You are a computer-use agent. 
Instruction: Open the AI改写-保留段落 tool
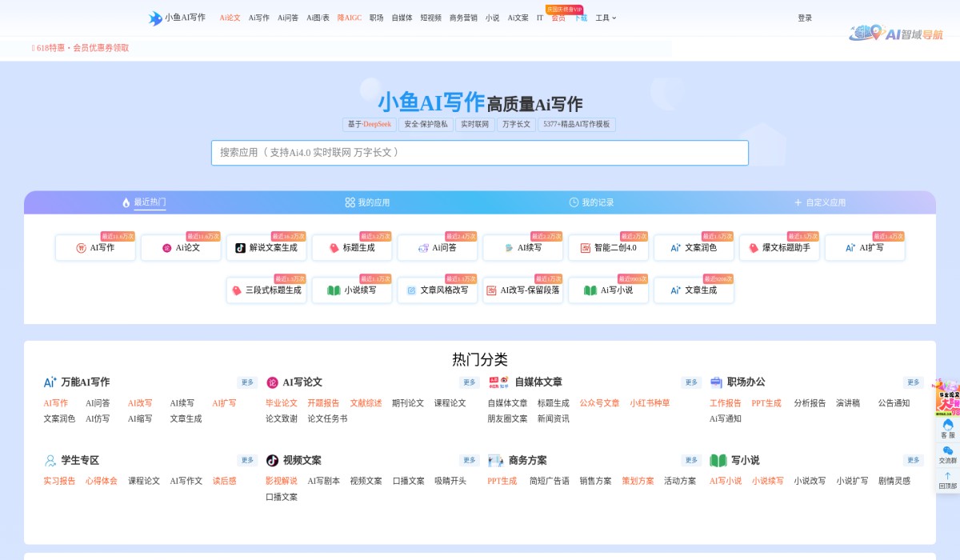coord(523,290)
